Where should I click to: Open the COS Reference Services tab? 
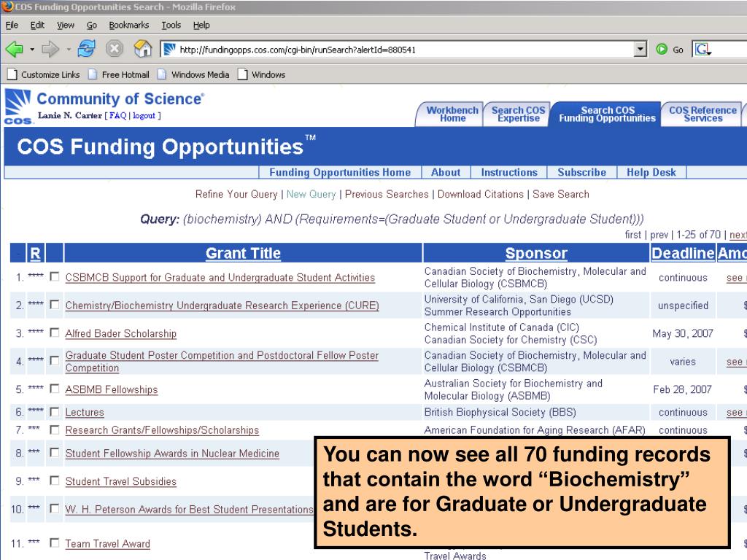click(703, 114)
